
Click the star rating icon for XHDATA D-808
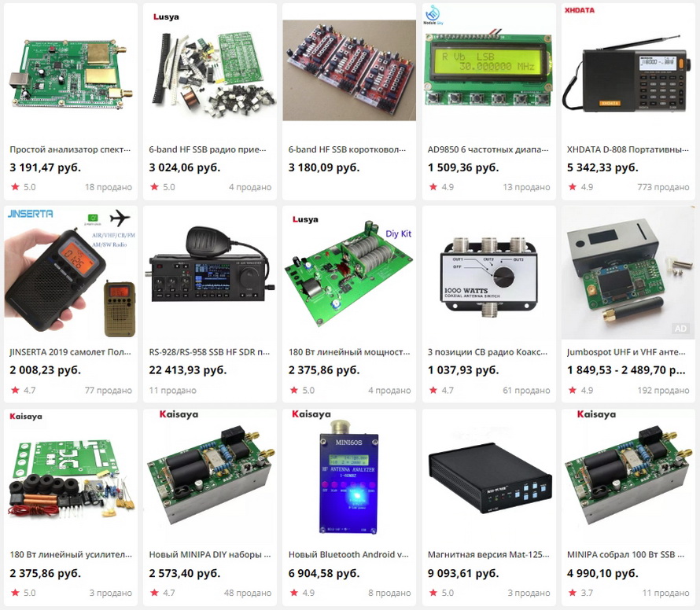(573, 187)
